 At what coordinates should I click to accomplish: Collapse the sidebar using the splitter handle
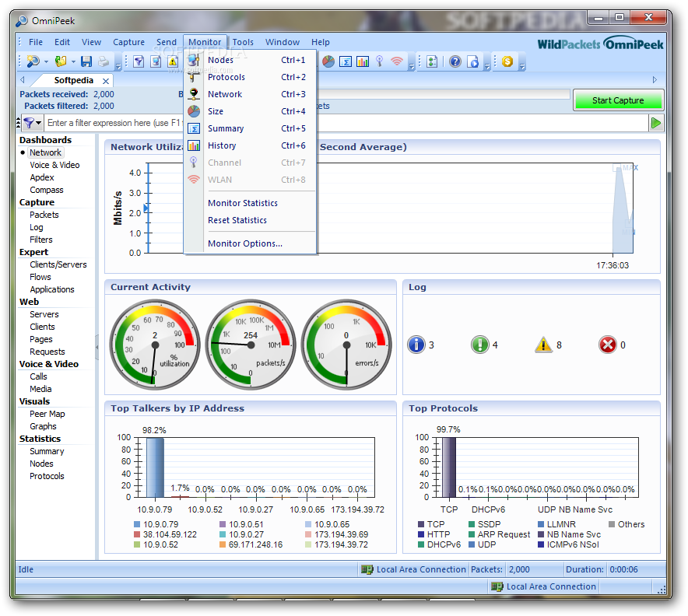tap(97, 347)
